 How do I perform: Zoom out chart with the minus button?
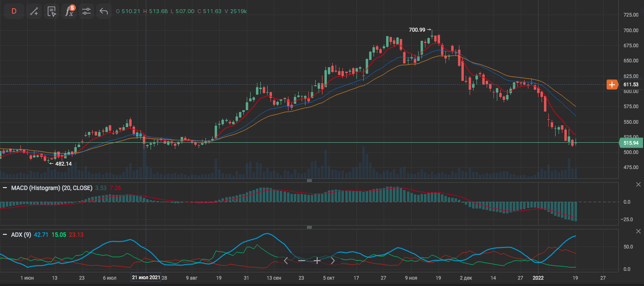coord(302,260)
